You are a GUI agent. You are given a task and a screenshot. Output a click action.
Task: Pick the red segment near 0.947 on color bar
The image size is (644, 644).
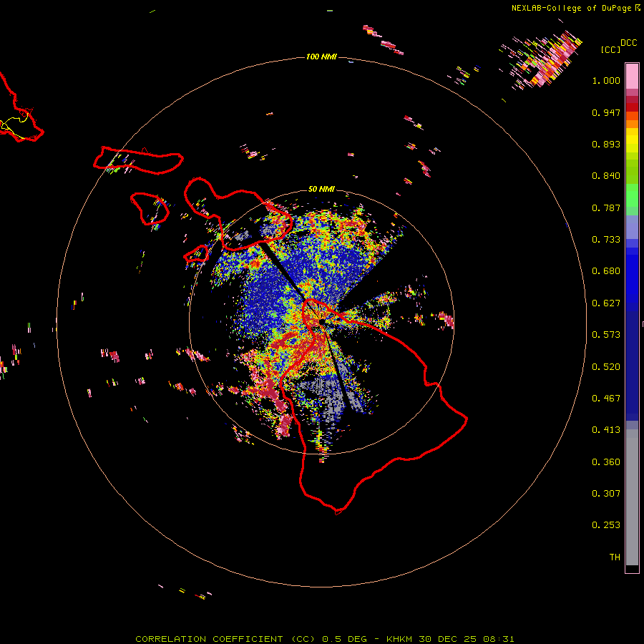tap(632, 107)
